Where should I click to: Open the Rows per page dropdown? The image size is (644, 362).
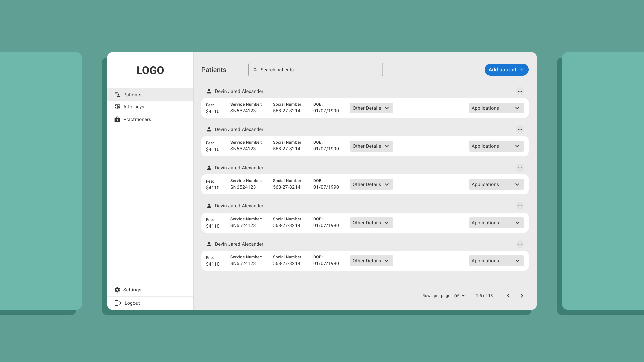point(460,296)
